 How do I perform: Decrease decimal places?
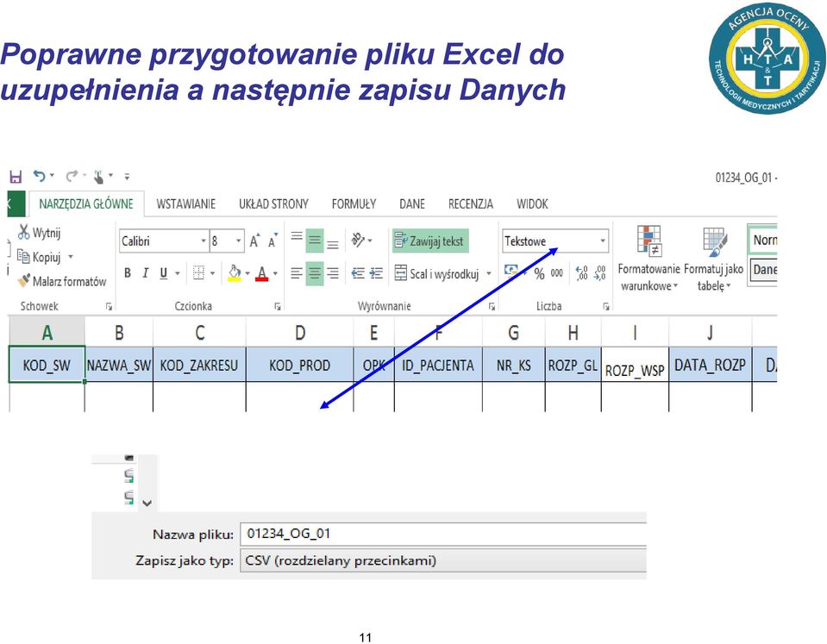599,272
